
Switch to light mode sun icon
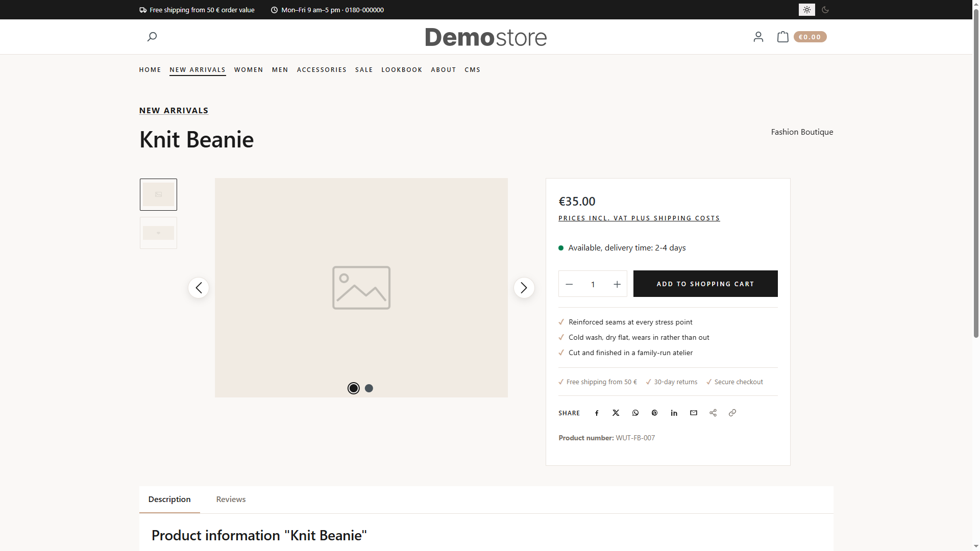click(x=807, y=10)
